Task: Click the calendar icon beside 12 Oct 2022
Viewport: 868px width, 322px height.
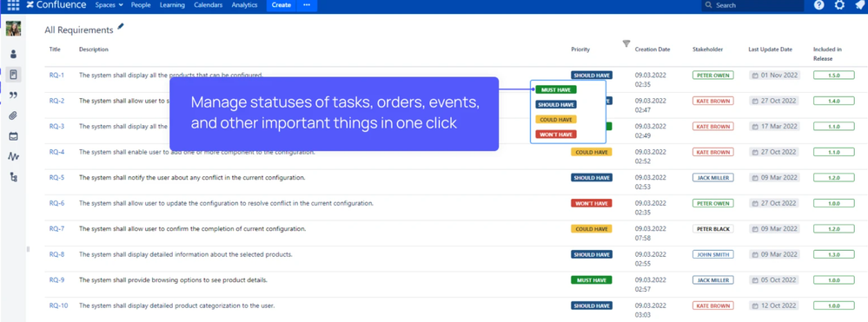Action: click(x=755, y=306)
